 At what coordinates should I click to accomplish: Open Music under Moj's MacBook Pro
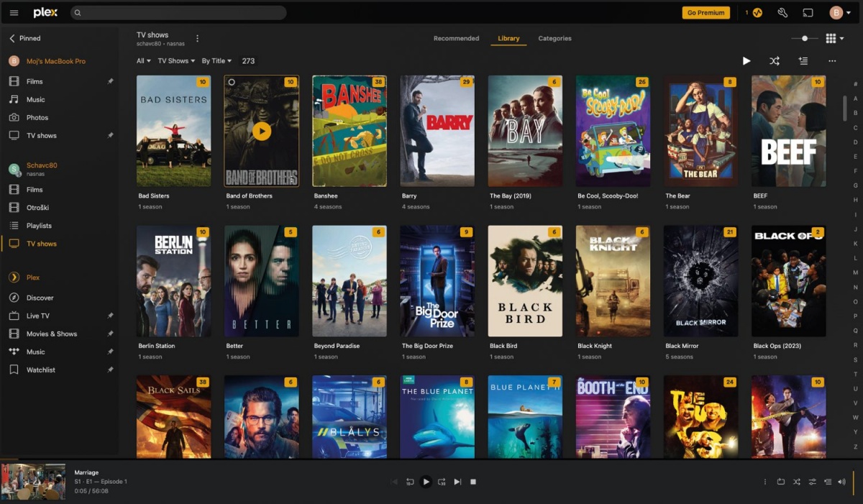click(36, 99)
